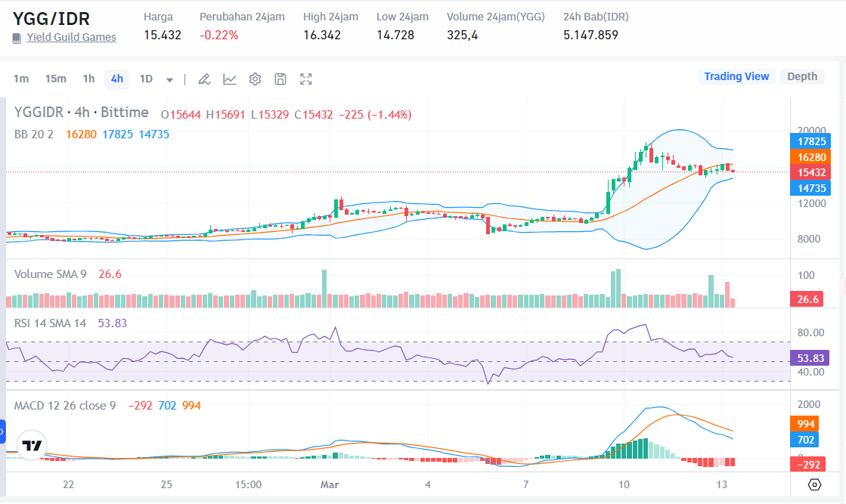Click the Mar date label on time axis
Screen dimensions: 846x504
pyautogui.click(x=330, y=484)
